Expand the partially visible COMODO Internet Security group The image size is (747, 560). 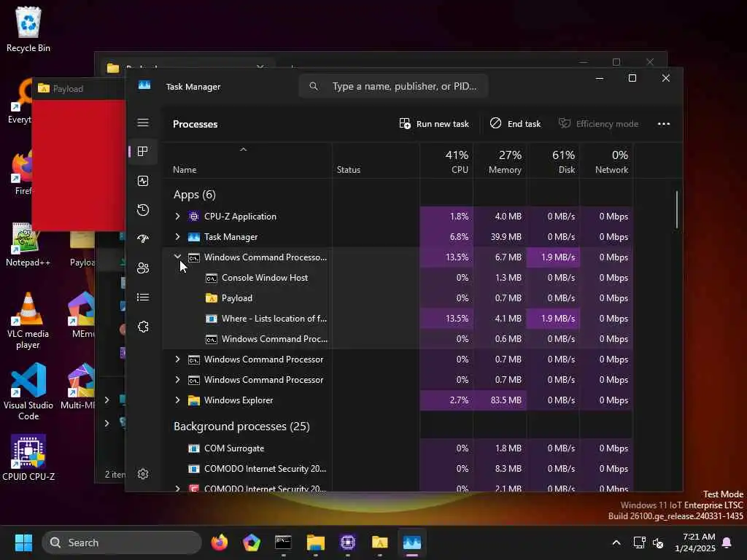tap(178, 488)
